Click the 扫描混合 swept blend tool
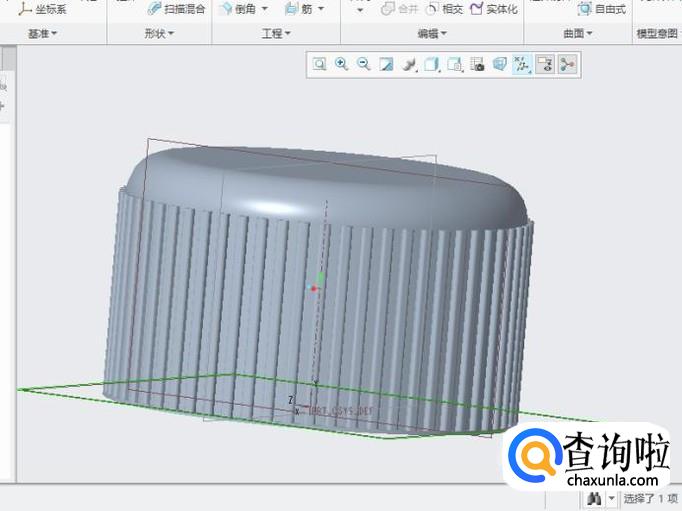Image resolution: width=682 pixels, height=511 pixels. pos(176,9)
